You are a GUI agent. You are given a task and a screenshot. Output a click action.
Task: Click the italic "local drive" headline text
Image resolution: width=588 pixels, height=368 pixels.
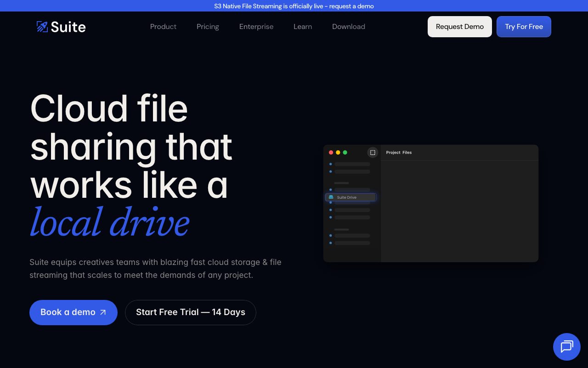tap(110, 222)
